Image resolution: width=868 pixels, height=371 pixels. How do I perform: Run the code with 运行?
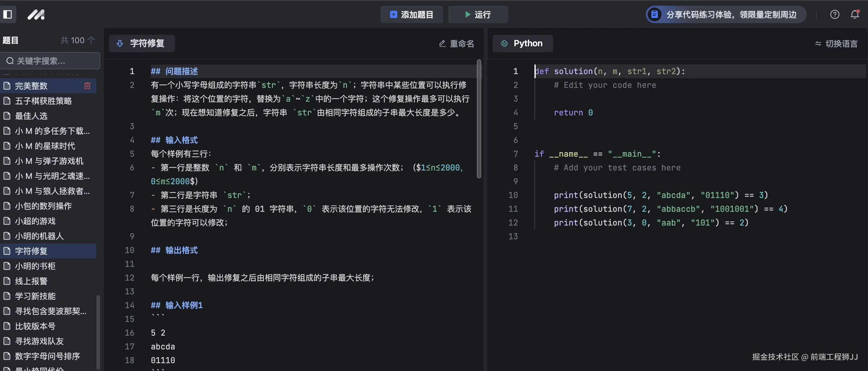click(x=478, y=14)
